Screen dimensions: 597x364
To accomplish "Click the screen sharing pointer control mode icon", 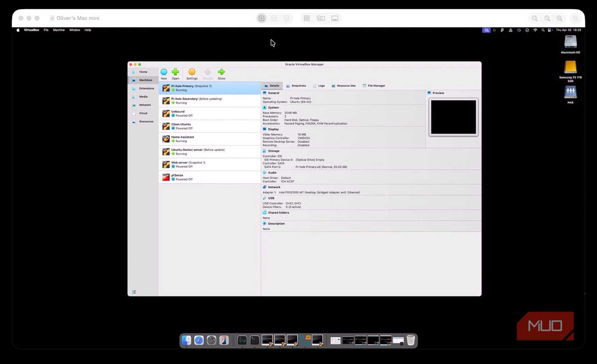I will pos(262,18).
